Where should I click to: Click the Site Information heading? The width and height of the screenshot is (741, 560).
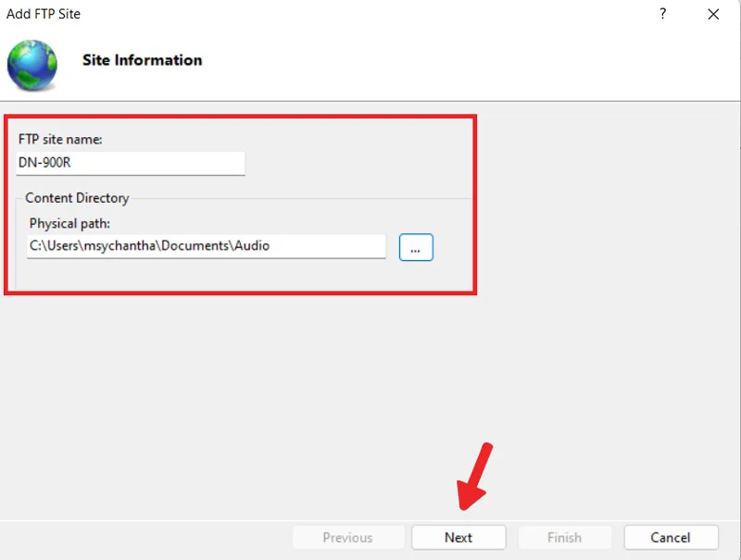pos(143,60)
